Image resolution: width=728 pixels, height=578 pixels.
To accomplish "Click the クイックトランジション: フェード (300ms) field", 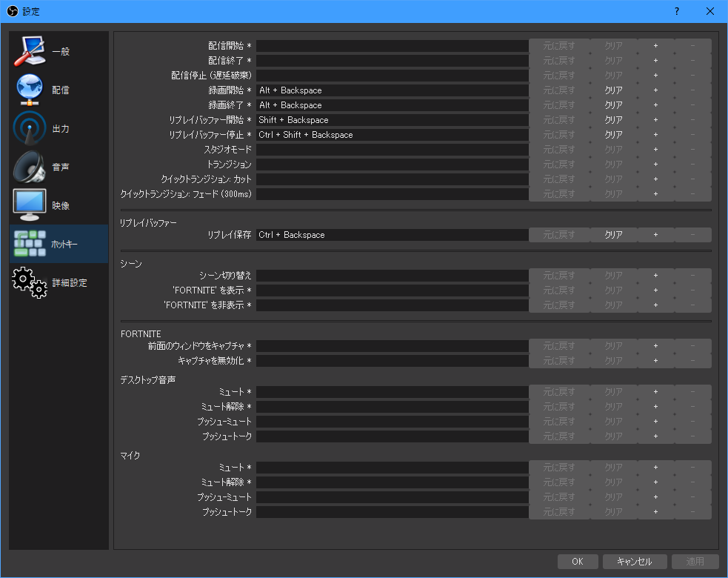I will coord(393,193).
